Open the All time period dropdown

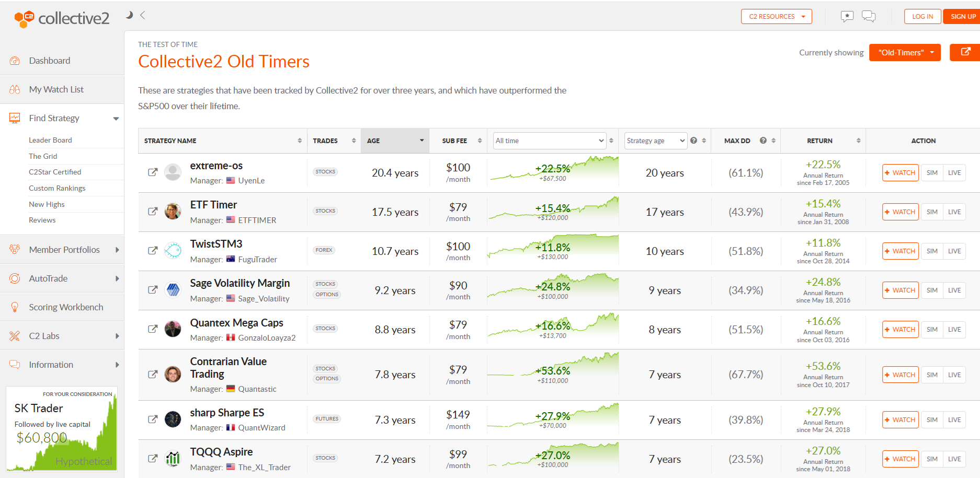pyautogui.click(x=550, y=141)
